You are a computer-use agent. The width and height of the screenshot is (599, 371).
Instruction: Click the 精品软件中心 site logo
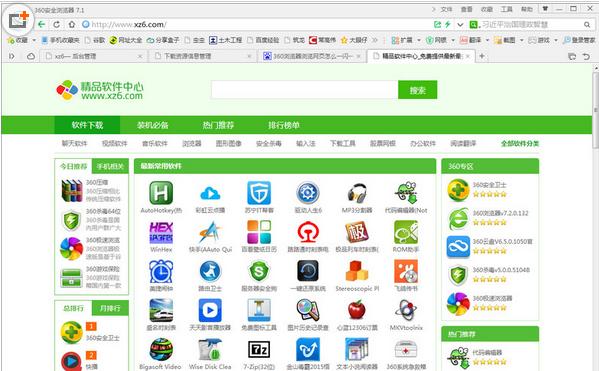(x=100, y=90)
